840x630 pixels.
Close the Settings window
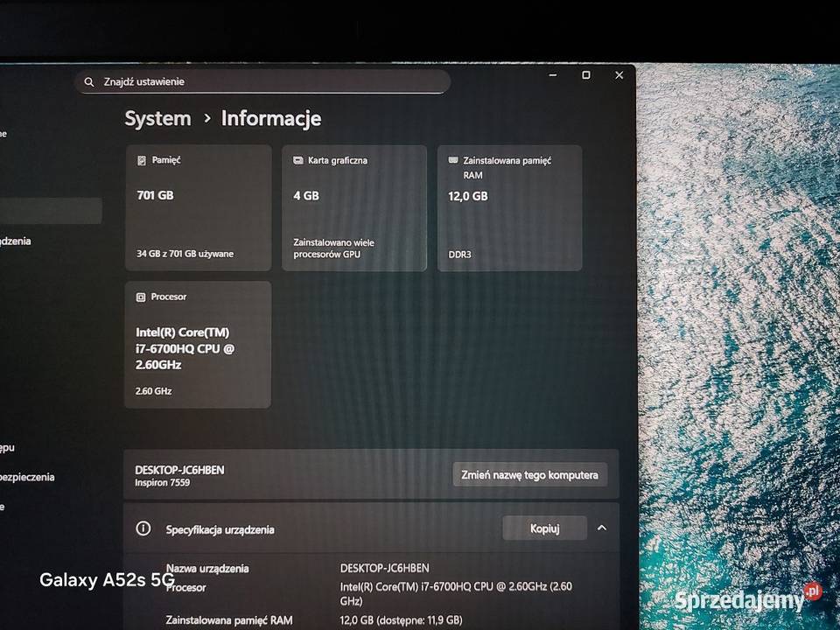619,75
